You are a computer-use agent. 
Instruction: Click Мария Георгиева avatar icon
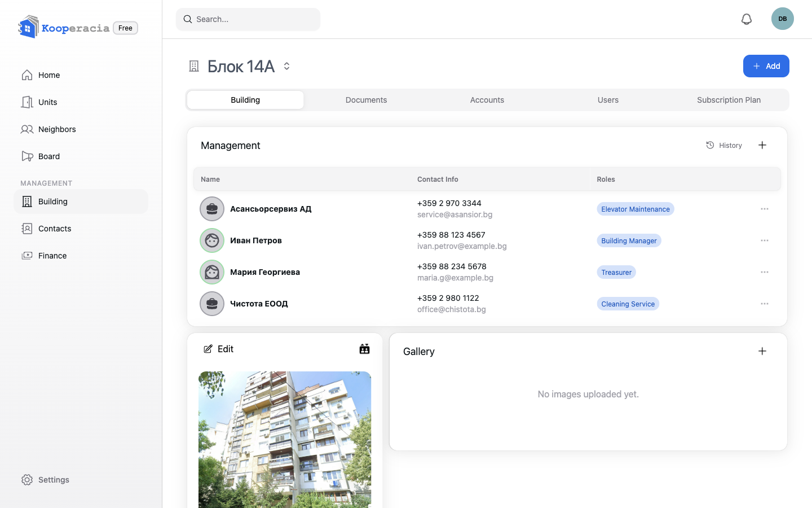click(212, 272)
